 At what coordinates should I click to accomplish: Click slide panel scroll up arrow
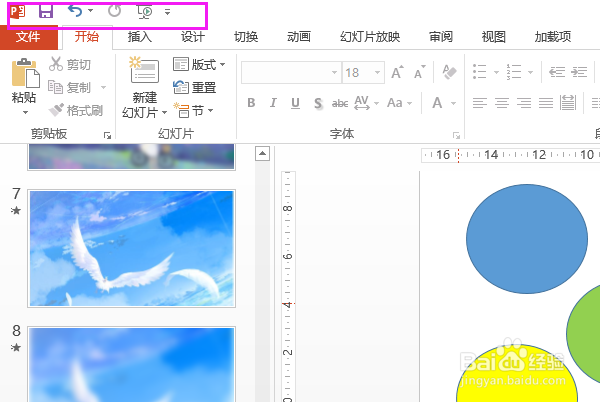(262, 154)
